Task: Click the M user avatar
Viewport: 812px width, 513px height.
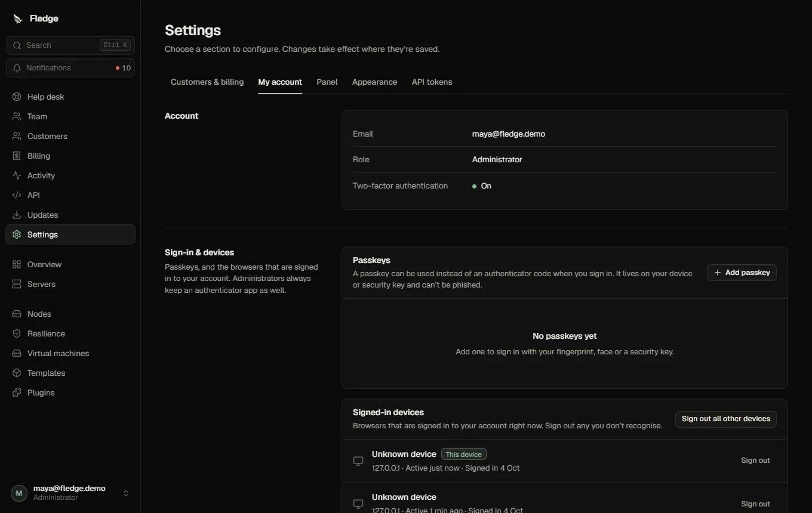Action: pyautogui.click(x=19, y=493)
